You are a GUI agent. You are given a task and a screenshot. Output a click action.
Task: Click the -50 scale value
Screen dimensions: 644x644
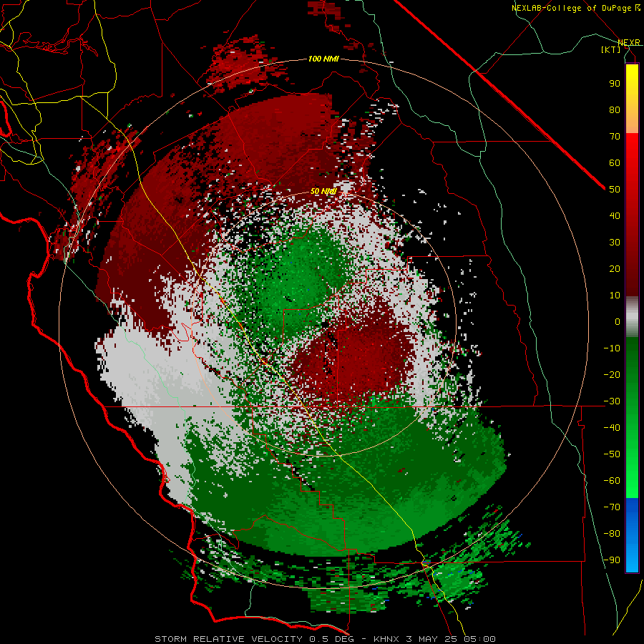pos(612,454)
